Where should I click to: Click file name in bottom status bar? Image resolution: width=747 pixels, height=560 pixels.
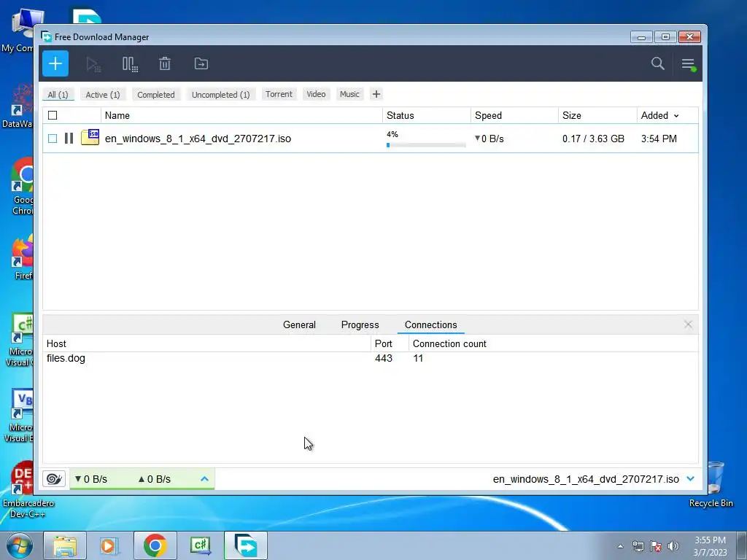click(586, 479)
